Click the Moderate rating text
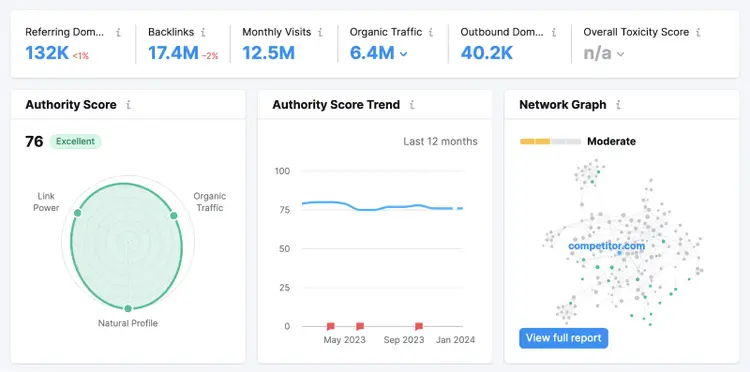The height and width of the screenshot is (372, 750). 611,142
